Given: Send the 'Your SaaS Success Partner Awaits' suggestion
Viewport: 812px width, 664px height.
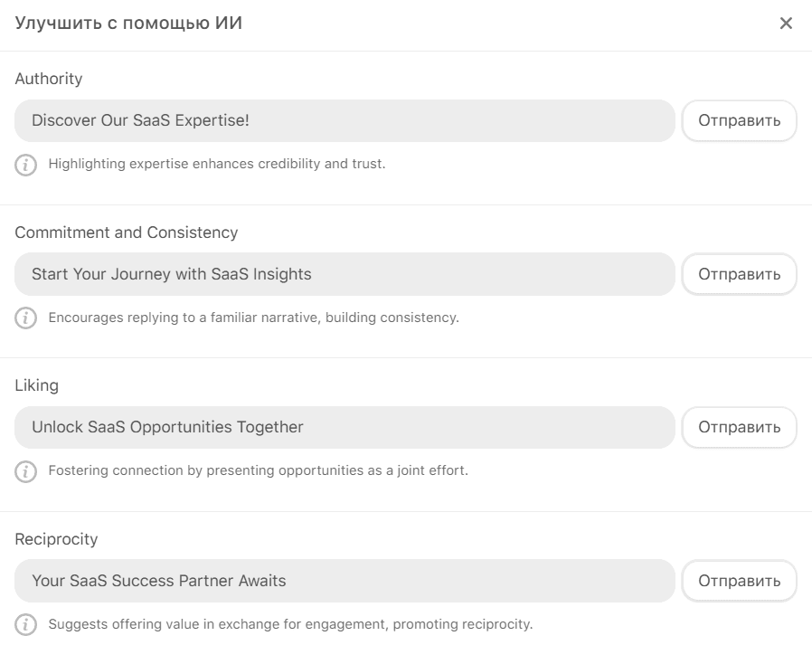Looking at the screenshot, I should [739, 581].
